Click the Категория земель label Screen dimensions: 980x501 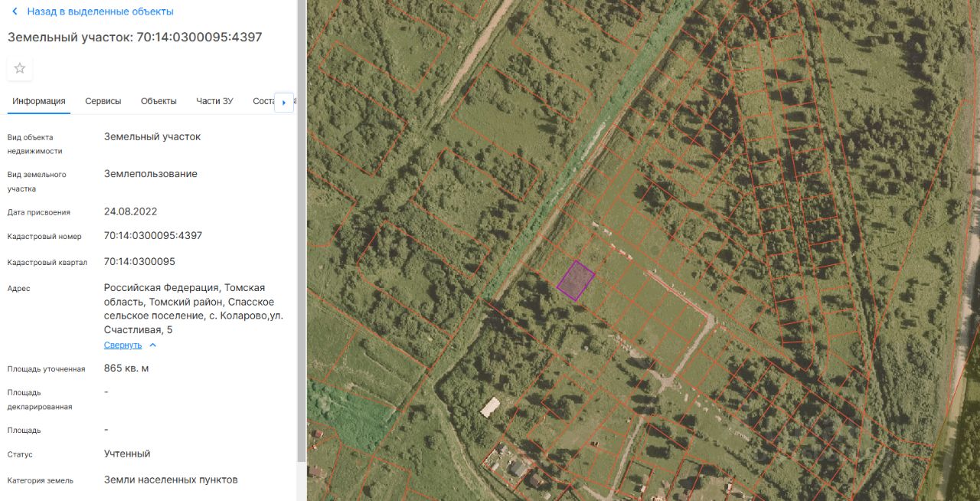(41, 480)
